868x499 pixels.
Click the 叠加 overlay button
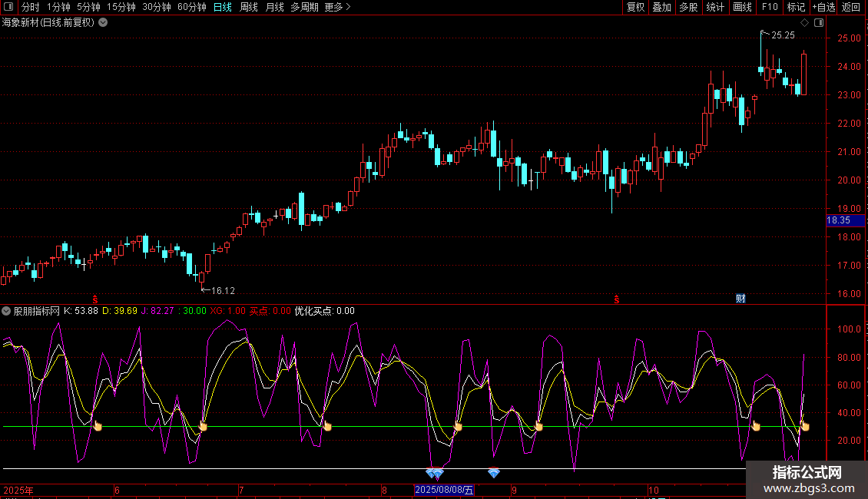(661, 7)
